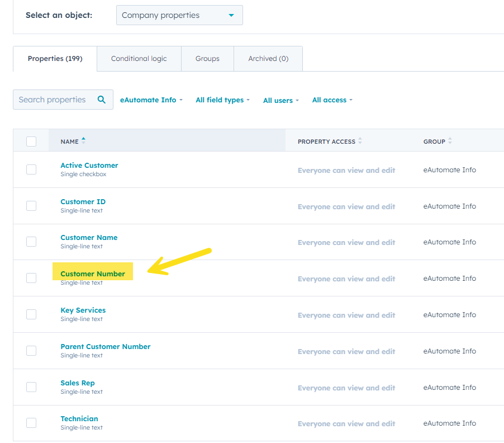Switch to the Properties (199) tab

(x=55, y=59)
